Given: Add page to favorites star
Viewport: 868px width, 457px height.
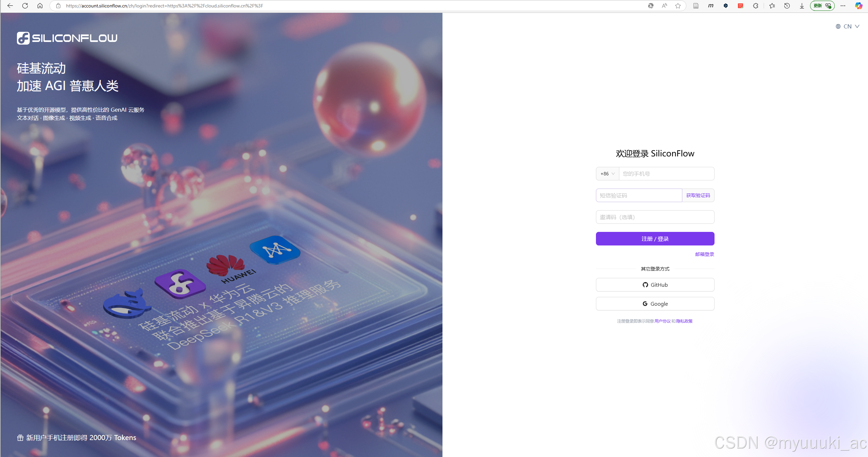Looking at the screenshot, I should (678, 6).
